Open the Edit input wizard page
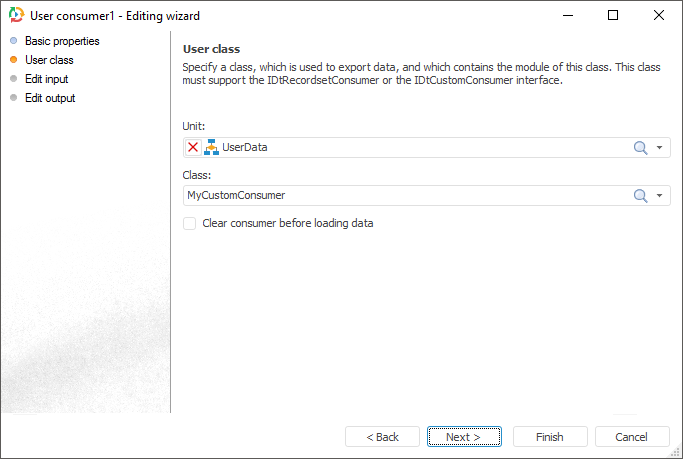This screenshot has width=683, height=459. (x=47, y=79)
